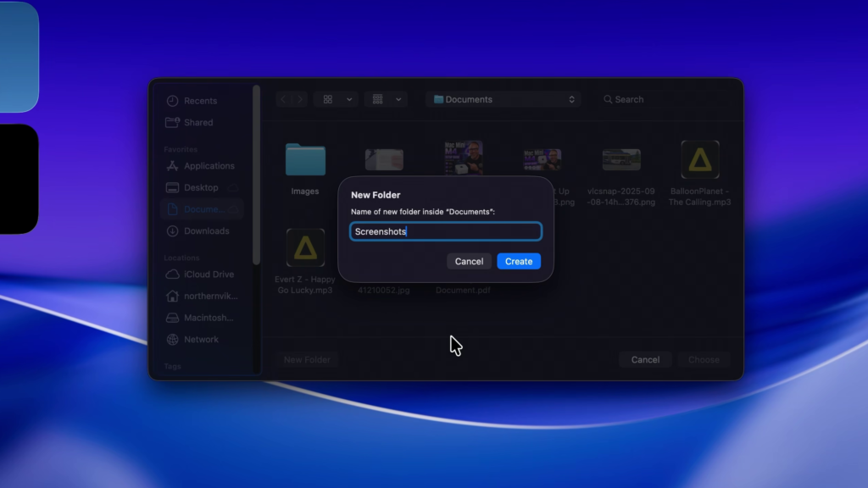Click the Network globe icon
The height and width of the screenshot is (488, 868).
173,339
